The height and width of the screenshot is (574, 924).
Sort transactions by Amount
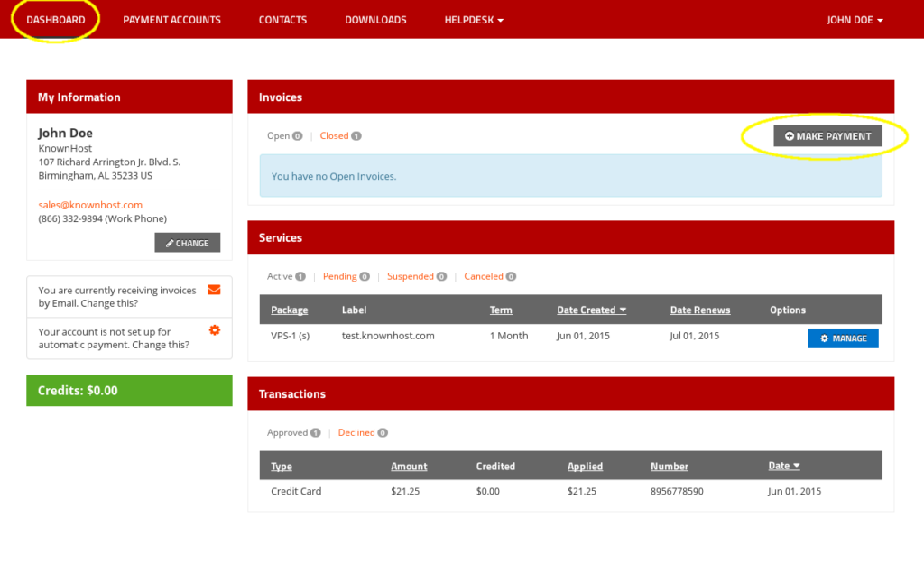click(x=409, y=467)
